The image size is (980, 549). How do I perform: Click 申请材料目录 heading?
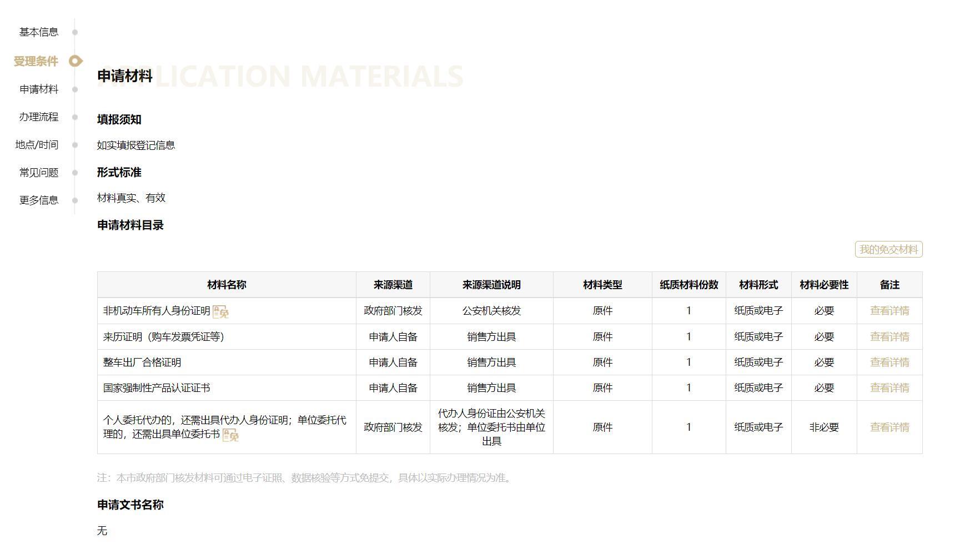pyautogui.click(x=130, y=225)
